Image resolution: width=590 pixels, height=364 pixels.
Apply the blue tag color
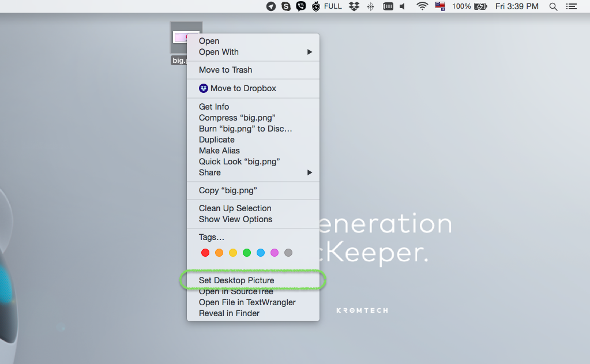261,253
